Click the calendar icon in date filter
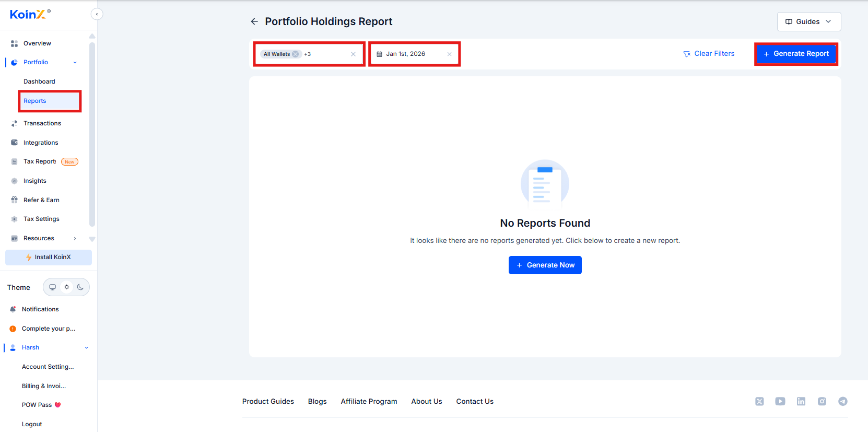This screenshot has width=868, height=432. click(380, 54)
